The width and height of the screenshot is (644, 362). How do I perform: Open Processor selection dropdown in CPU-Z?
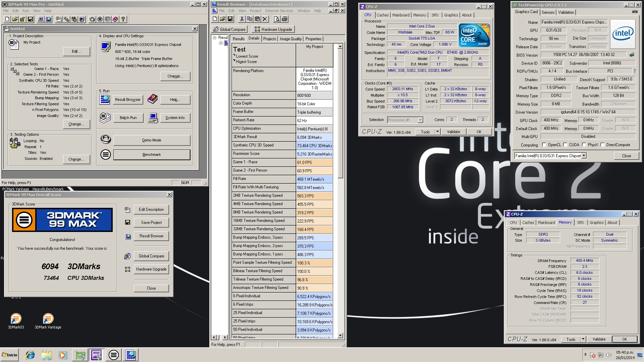(420, 120)
